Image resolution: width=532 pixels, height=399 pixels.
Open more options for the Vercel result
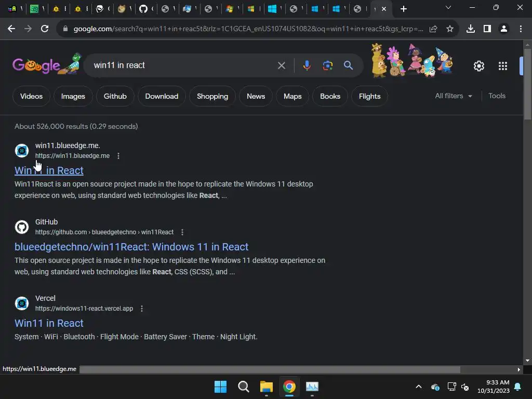[x=142, y=309]
